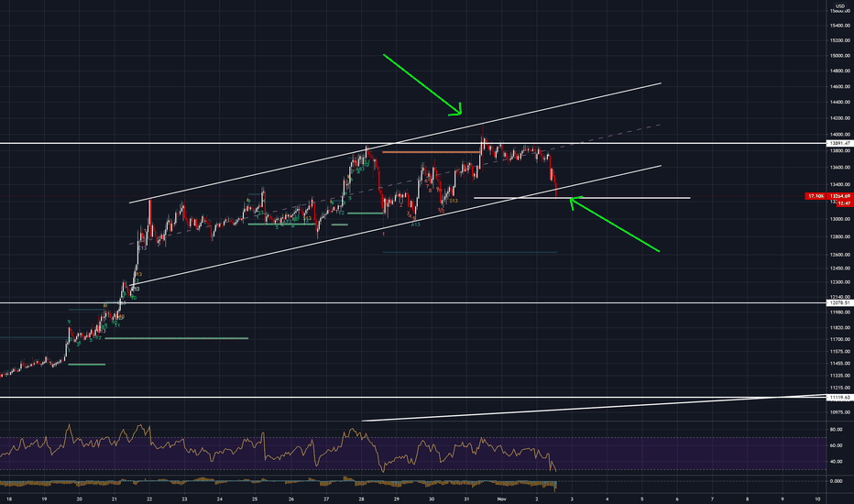The height and width of the screenshot is (504, 854).
Task: Click the 14600.00 price axis label
Action: click(840, 87)
